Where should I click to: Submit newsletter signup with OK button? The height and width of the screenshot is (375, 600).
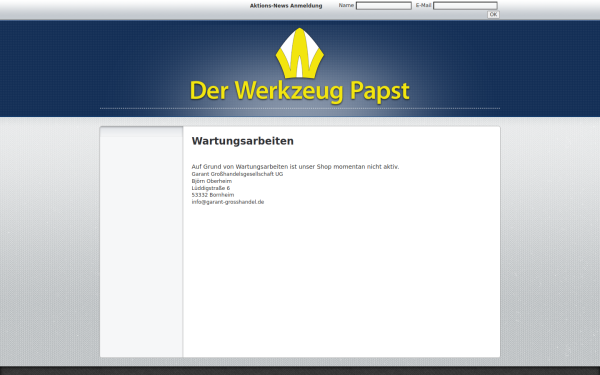click(x=493, y=15)
